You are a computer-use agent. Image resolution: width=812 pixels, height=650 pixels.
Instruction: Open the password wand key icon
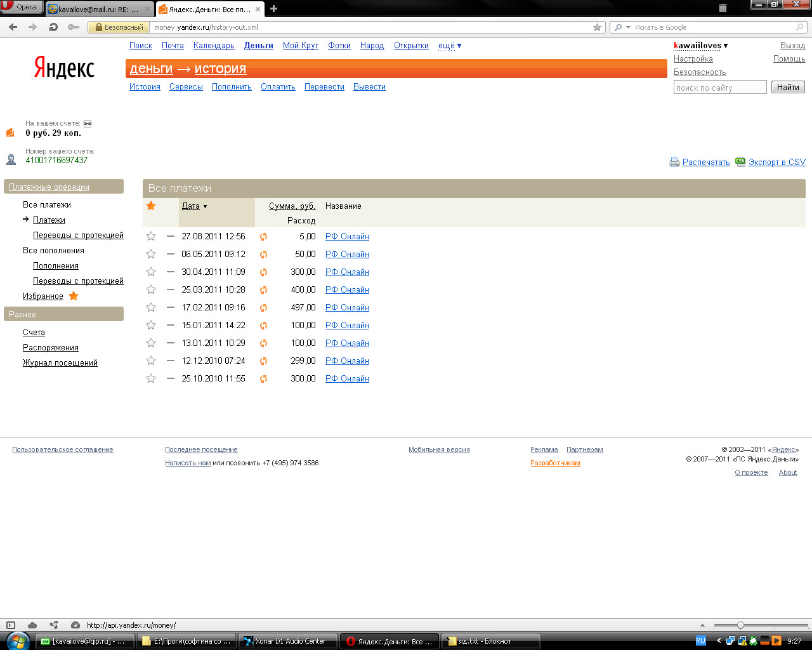pos(74,27)
